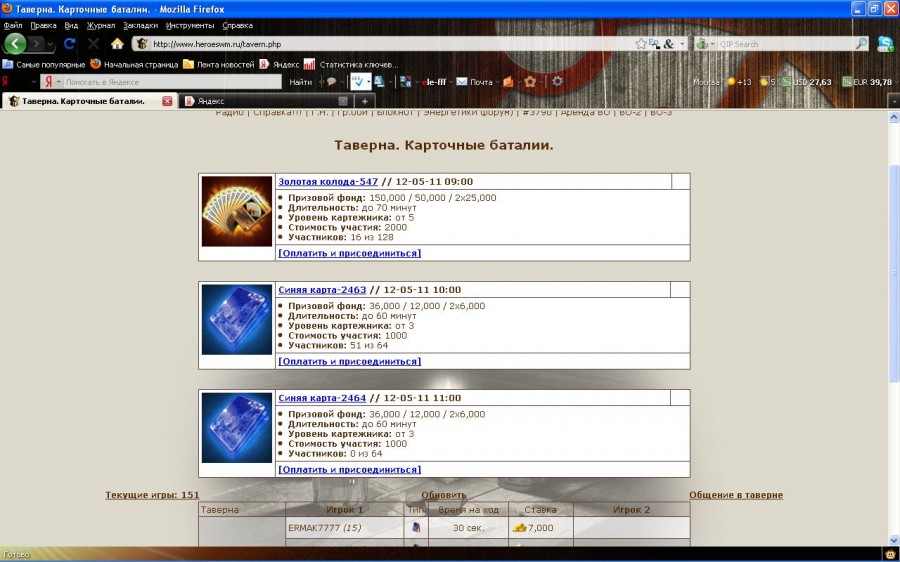The image size is (900, 562).
Task: Click game type card icon in ERMAK7777 row
Action: (x=416, y=527)
